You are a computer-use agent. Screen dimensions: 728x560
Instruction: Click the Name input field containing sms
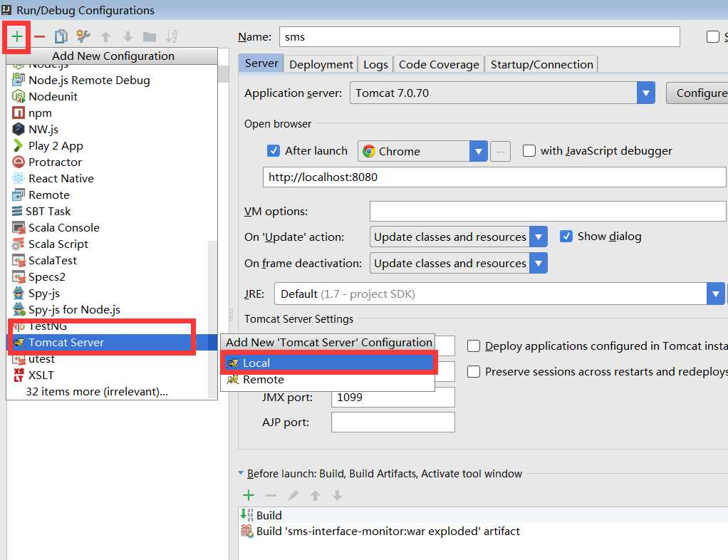tap(479, 36)
